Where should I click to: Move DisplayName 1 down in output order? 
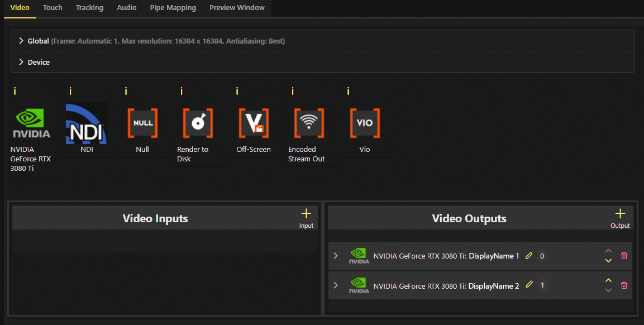[x=608, y=260]
